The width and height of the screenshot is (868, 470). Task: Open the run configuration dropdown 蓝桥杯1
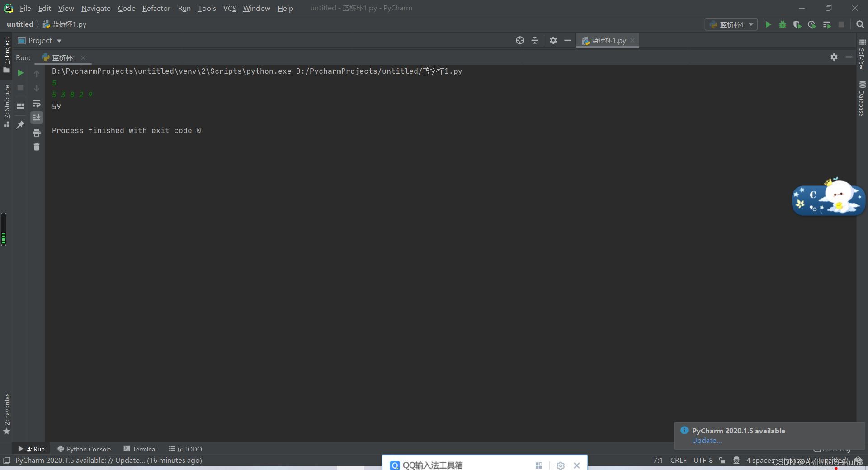coord(731,24)
